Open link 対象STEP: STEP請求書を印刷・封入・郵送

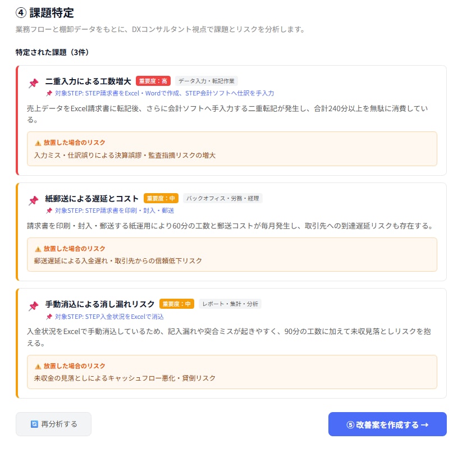click(115, 211)
